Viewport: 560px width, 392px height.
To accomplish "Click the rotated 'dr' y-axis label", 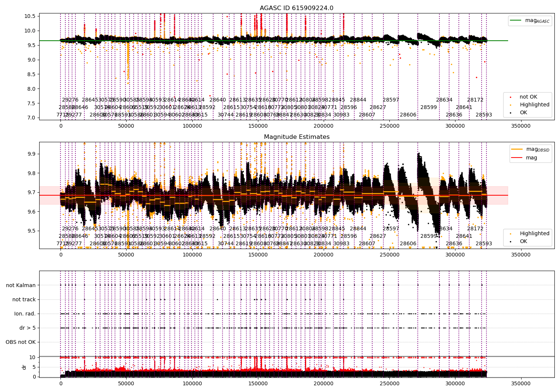I will tap(24, 367).
